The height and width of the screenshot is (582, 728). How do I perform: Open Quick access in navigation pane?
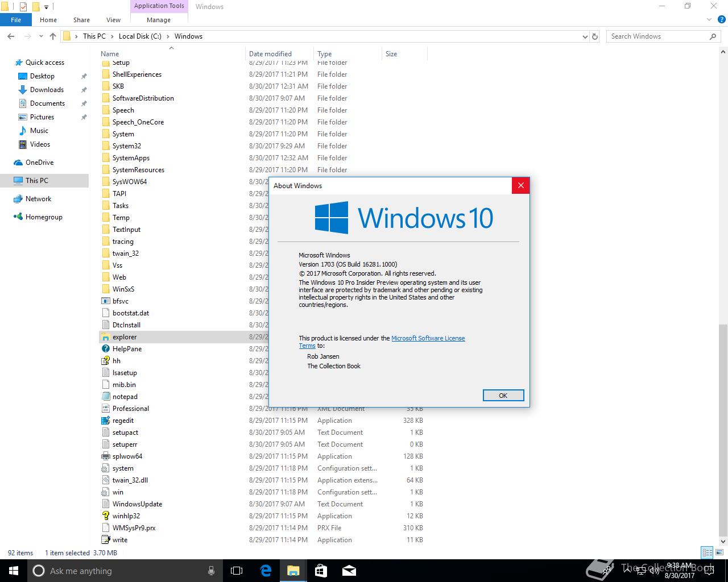click(45, 63)
